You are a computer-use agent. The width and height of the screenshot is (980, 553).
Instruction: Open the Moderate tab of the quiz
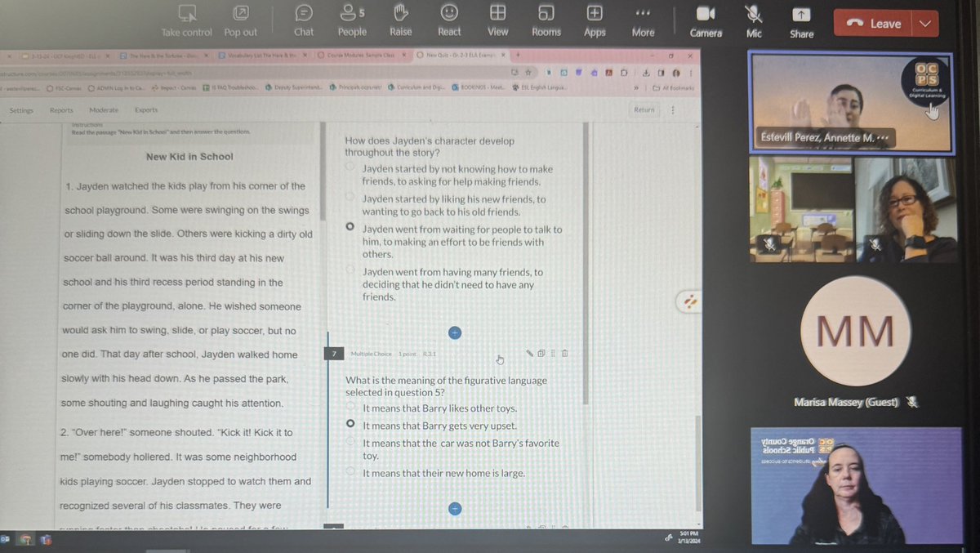pyautogui.click(x=104, y=110)
